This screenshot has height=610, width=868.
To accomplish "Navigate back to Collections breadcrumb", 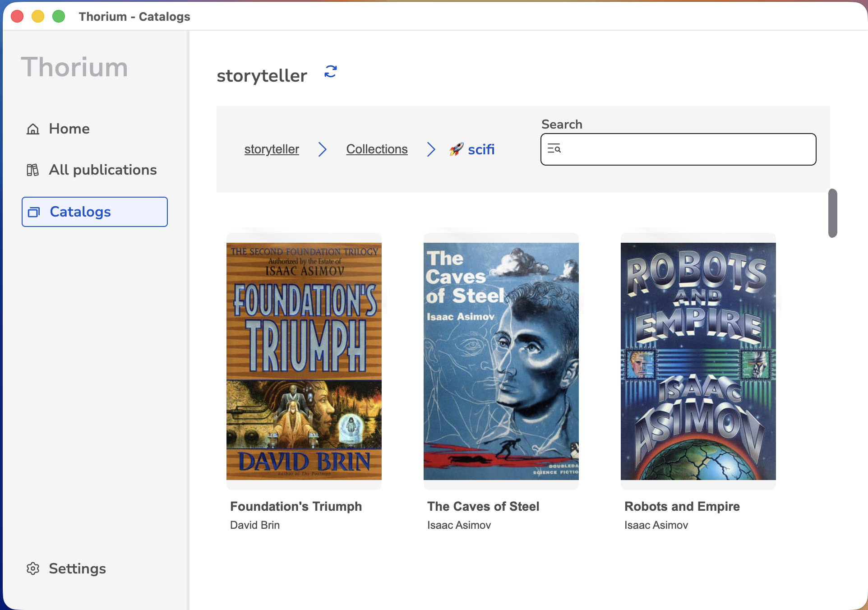I will click(377, 149).
